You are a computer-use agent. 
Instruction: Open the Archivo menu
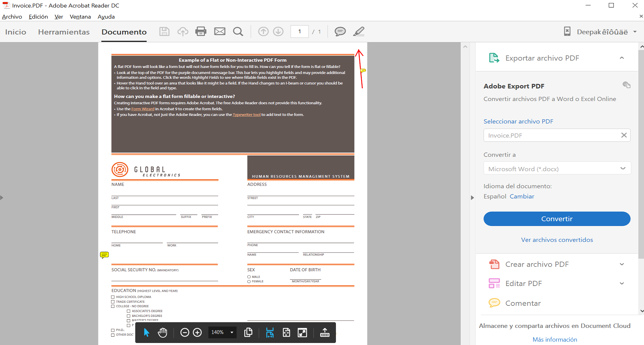tap(12, 16)
